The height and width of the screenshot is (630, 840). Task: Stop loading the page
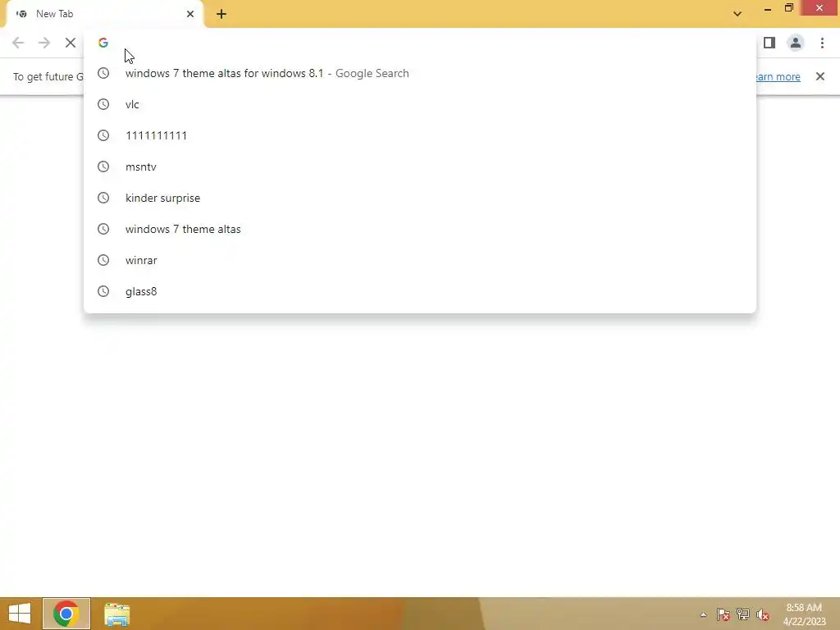(71, 43)
